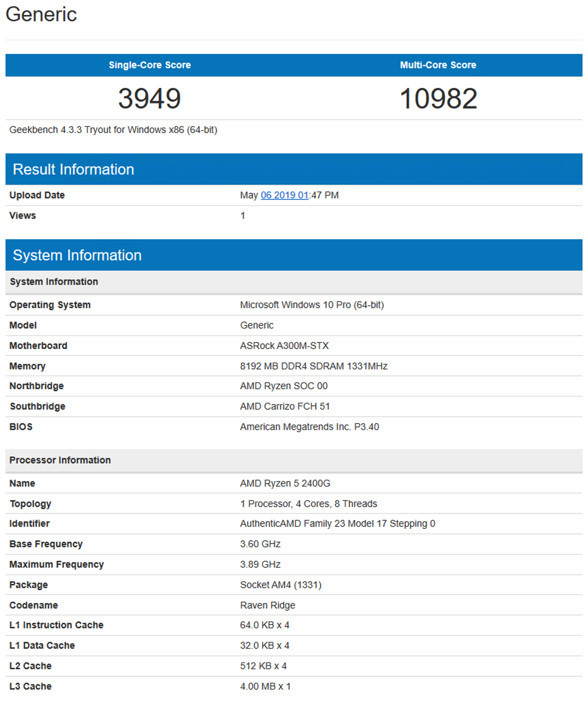Screen dimensions: 588x702
Task: Select 'ASRock A300M-STX' value
Action: point(284,346)
